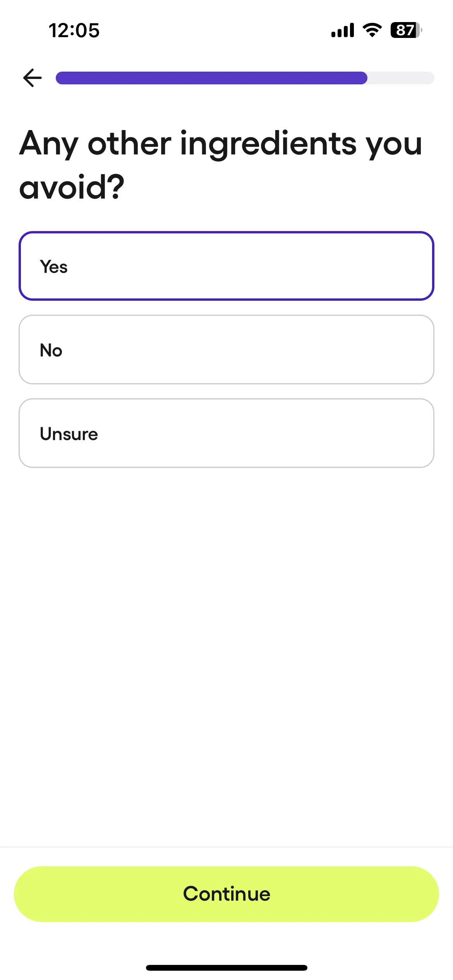Click the unfilled gray end of progress bar

pos(401,78)
